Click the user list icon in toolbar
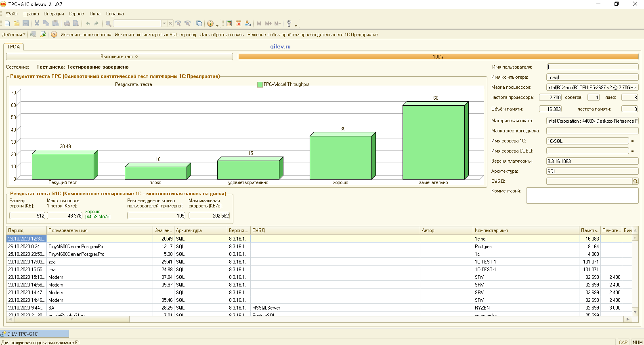Image resolution: width=644 pixels, height=345 pixels. tap(248, 23)
